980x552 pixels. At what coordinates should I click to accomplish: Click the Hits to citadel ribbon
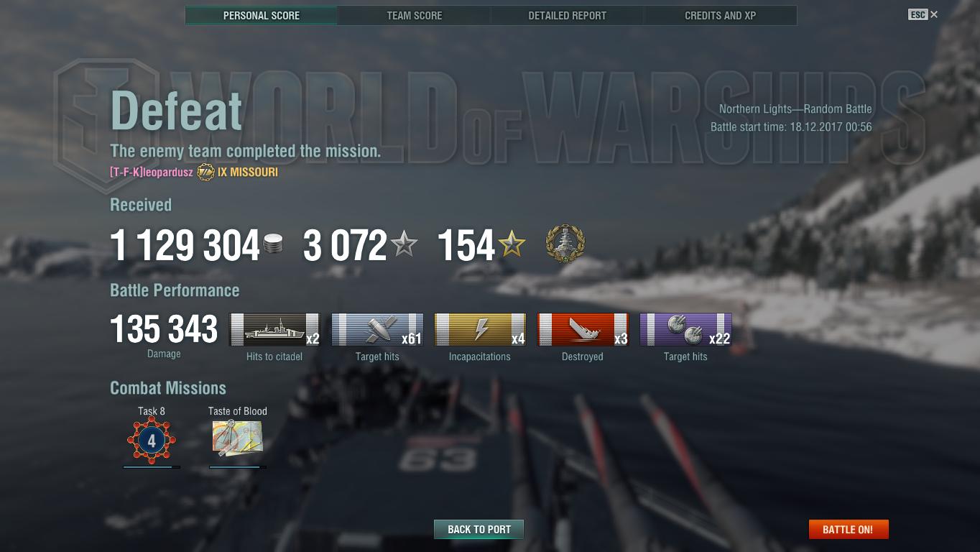pos(274,330)
